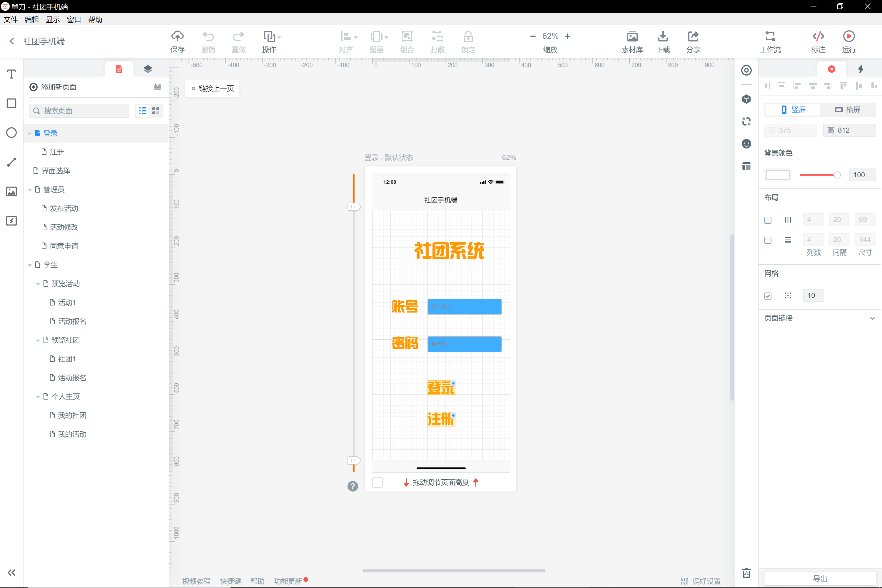
Task: Open the Workflow (工作流) view
Action: pos(770,36)
